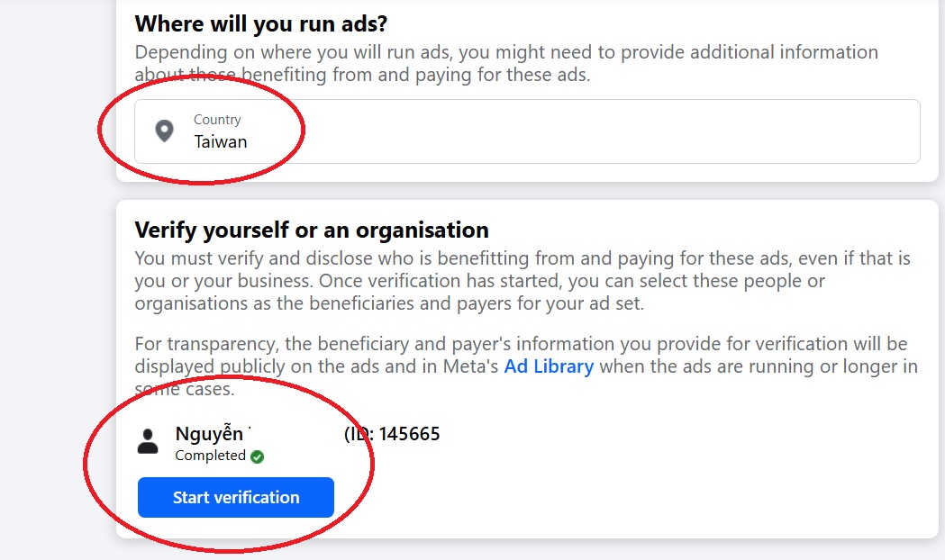Click the "Verify yourself or an organisation" heading
Image resolution: width=945 pixels, height=560 pixels.
point(312,230)
